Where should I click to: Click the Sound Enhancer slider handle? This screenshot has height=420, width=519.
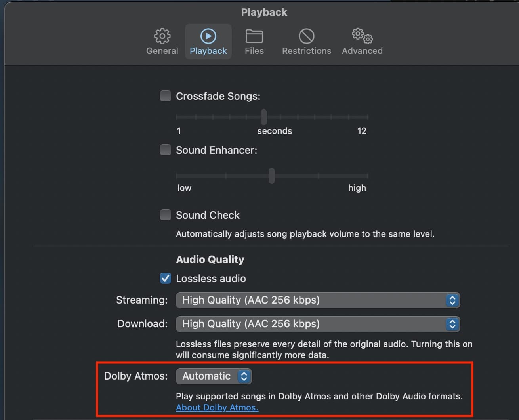pyautogui.click(x=272, y=176)
